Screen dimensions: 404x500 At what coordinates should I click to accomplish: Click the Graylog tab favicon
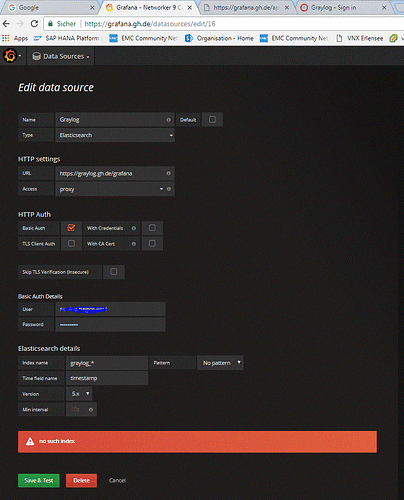click(304, 7)
